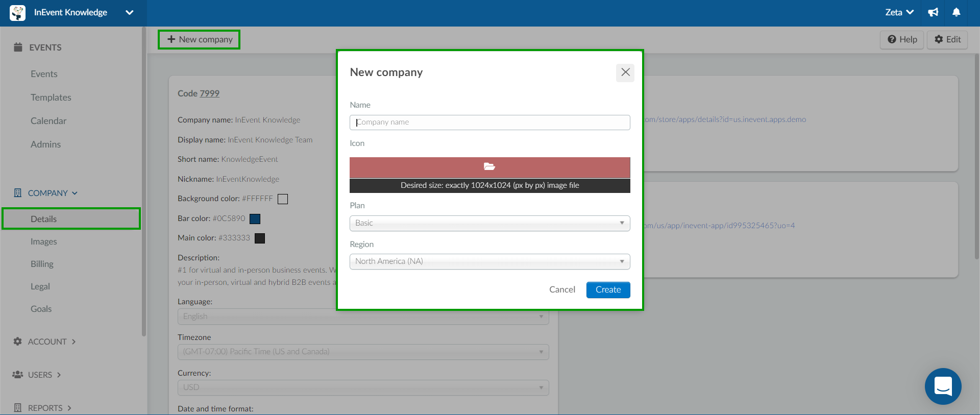Open the Zeta user menu
This screenshot has width=980, height=415.
899,12
